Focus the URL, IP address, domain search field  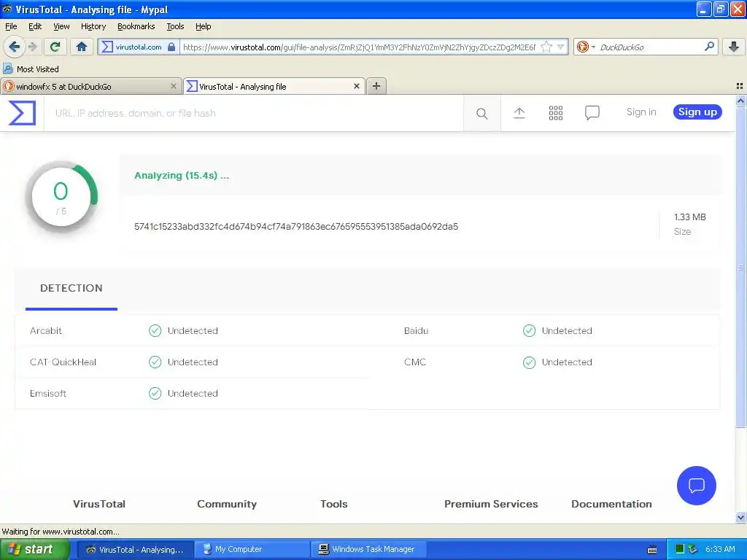pyautogui.click(x=253, y=113)
